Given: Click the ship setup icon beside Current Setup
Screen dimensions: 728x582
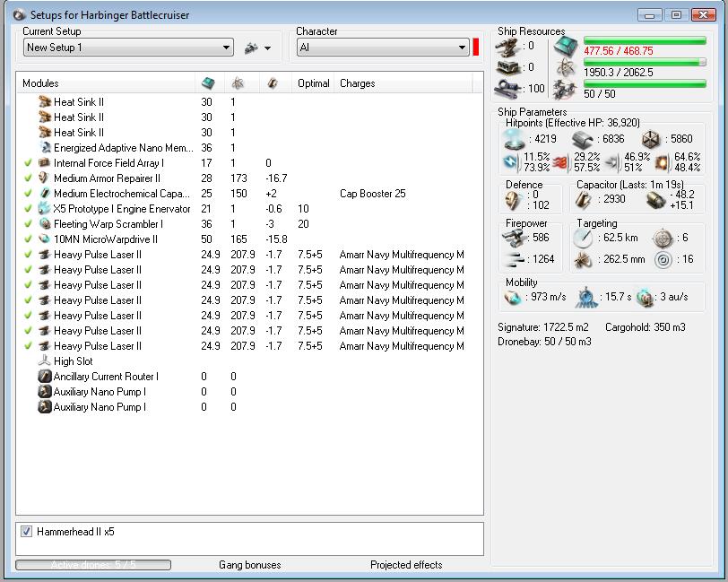Looking at the screenshot, I should click(x=252, y=48).
